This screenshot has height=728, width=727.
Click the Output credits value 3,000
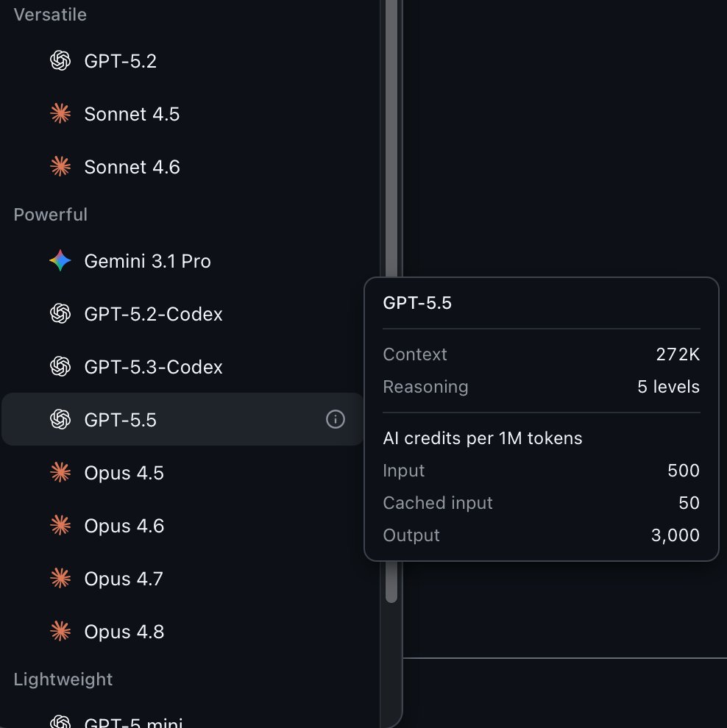[x=675, y=535]
